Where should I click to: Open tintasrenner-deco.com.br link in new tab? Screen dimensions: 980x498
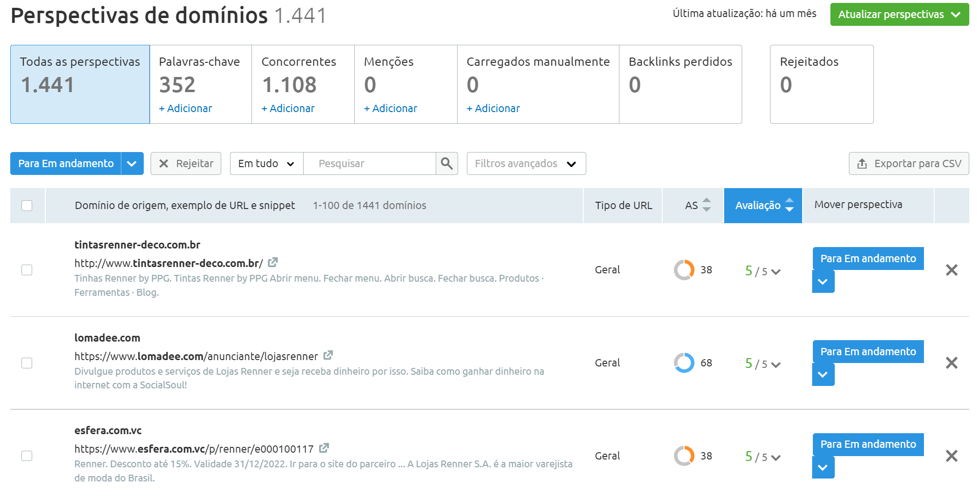tap(273, 262)
